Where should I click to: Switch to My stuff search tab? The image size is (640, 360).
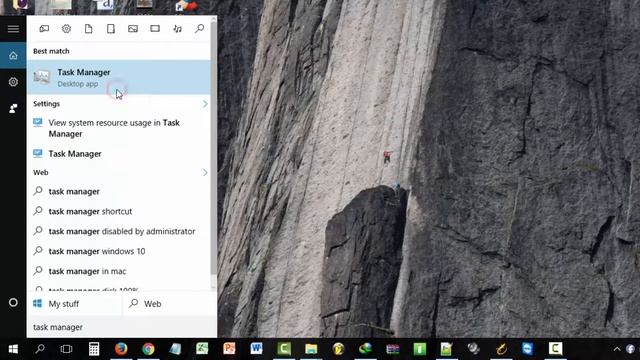pyautogui.click(x=74, y=304)
